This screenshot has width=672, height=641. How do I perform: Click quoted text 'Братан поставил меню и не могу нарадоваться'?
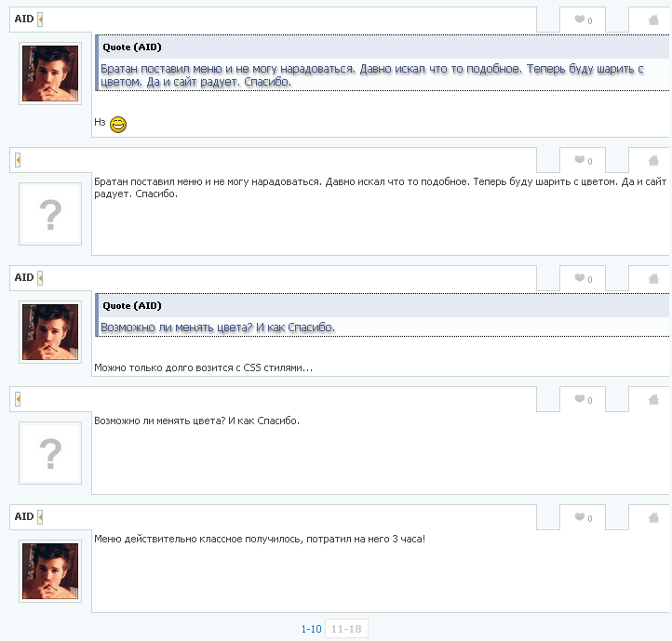[x=372, y=75]
